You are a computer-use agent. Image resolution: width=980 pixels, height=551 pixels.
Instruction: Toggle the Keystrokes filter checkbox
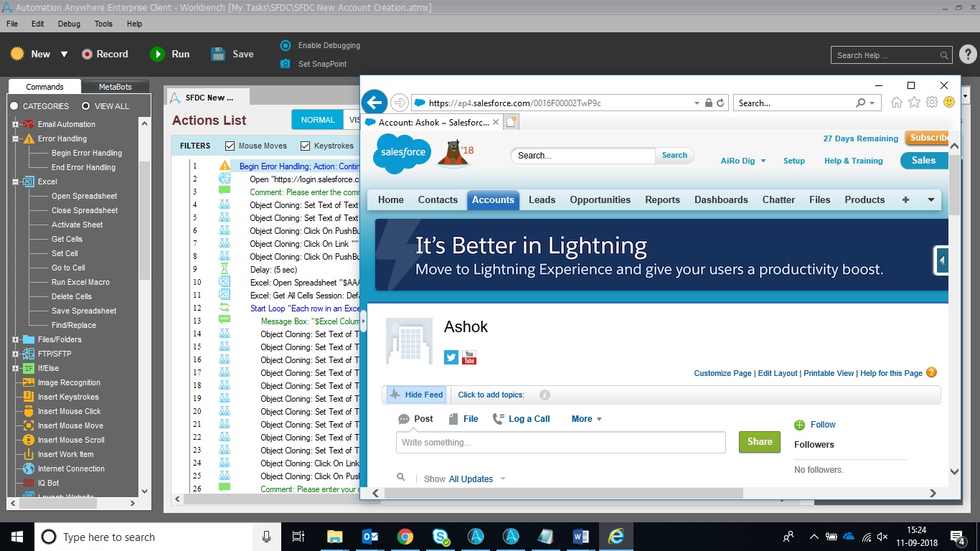306,146
